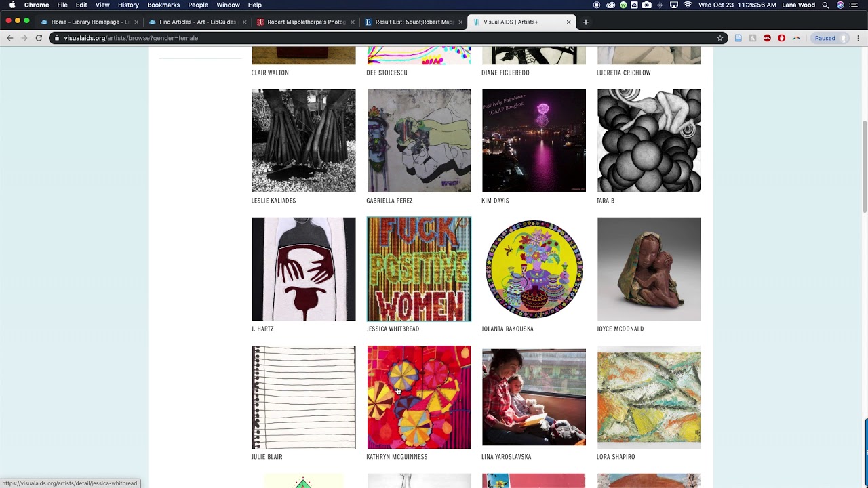Click the LUCRETIA CRICHLOW name link
This screenshot has width=868, height=488.
pyautogui.click(x=623, y=73)
